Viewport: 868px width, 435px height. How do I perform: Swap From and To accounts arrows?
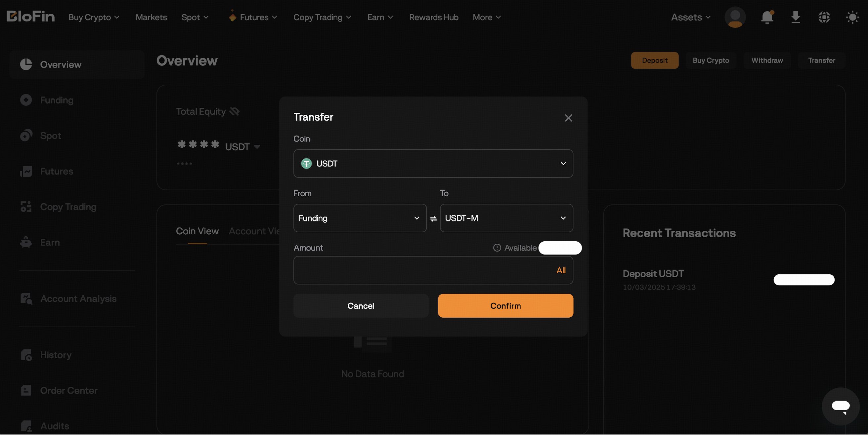coord(433,219)
